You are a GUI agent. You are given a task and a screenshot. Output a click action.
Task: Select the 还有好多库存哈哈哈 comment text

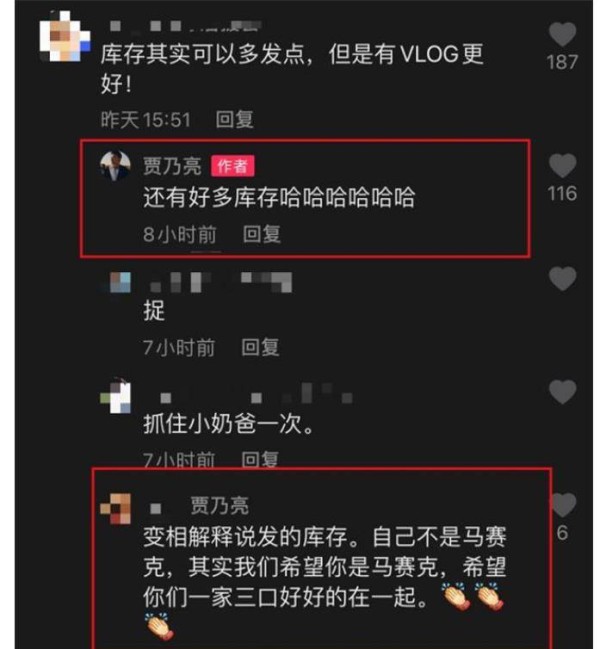coord(279,197)
